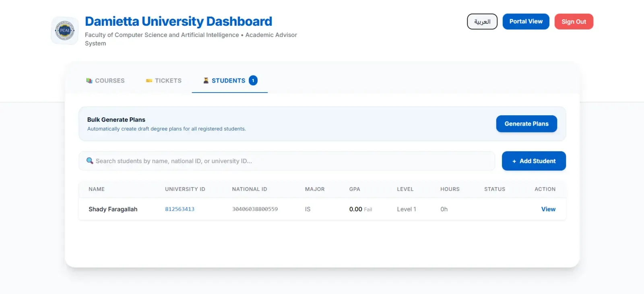Click the Add Student button
The width and height of the screenshot is (644, 294).
pos(534,161)
